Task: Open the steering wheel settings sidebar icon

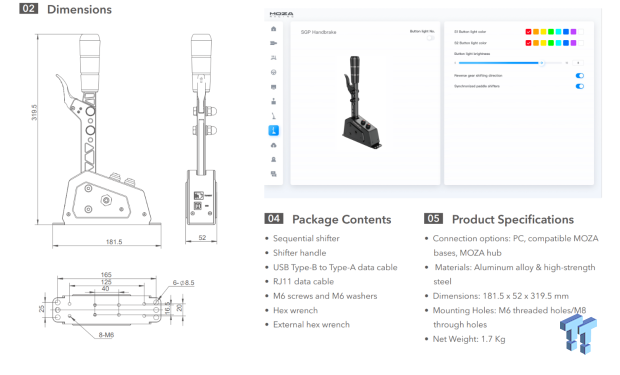Action: point(274,72)
